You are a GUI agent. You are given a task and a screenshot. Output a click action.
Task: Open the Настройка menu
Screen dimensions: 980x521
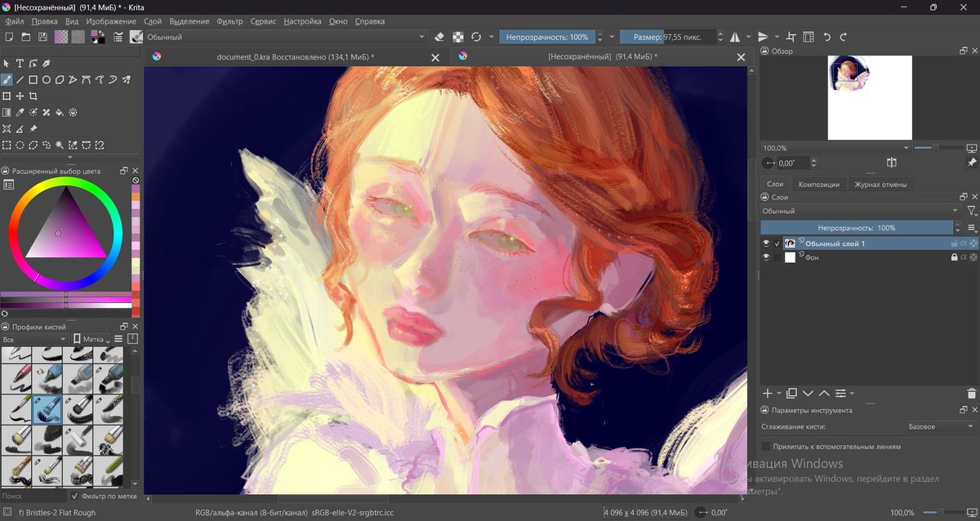click(x=302, y=21)
